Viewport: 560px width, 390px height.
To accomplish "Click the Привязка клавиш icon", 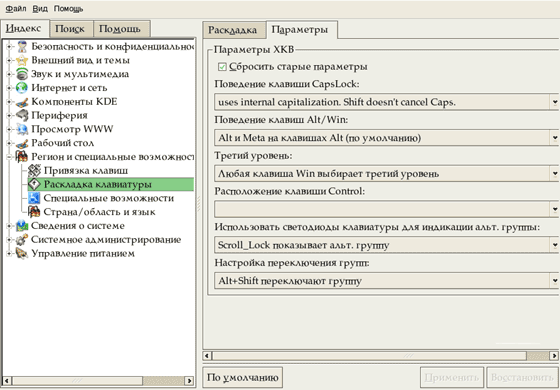I will [34, 171].
